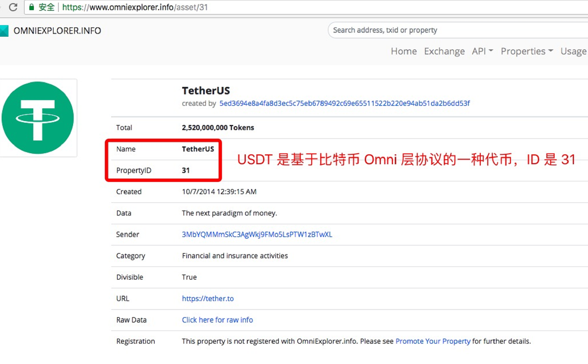588x364 pixels.
Task: Click the tether.to URL link
Action: pos(208,298)
